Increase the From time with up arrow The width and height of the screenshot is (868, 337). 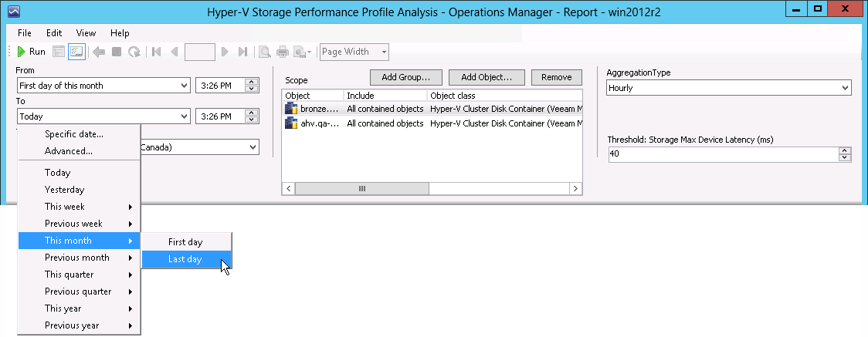(252, 82)
